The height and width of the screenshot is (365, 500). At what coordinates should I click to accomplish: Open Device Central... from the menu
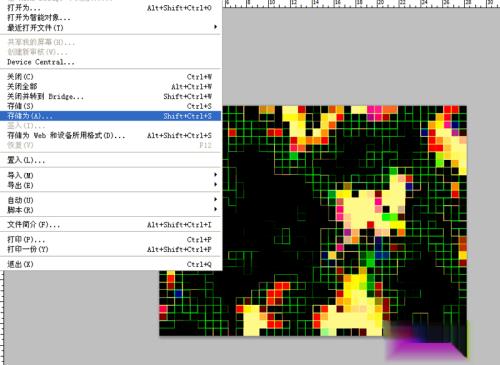(x=111, y=62)
